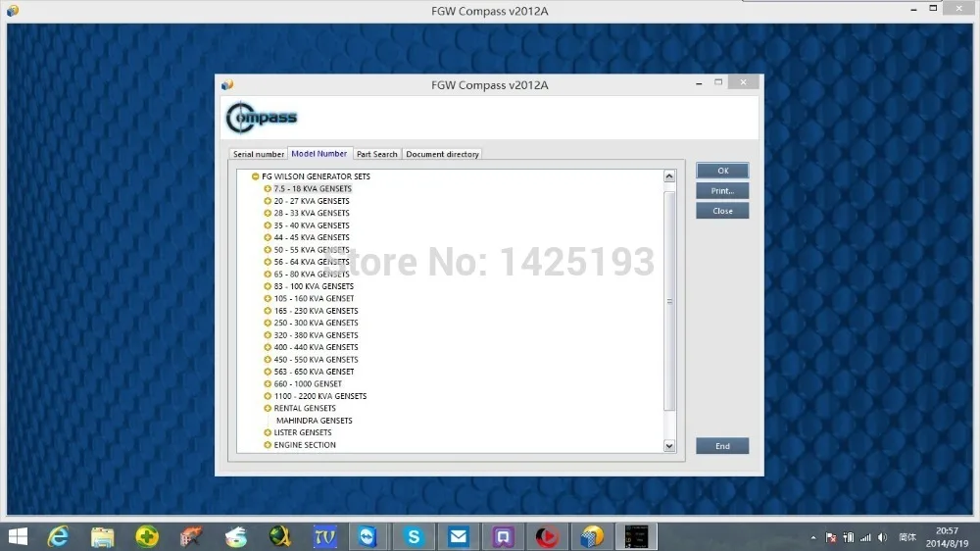Image resolution: width=980 pixels, height=551 pixels.
Task: Click the tree list vertical scrollbar thumb
Action: click(669, 301)
